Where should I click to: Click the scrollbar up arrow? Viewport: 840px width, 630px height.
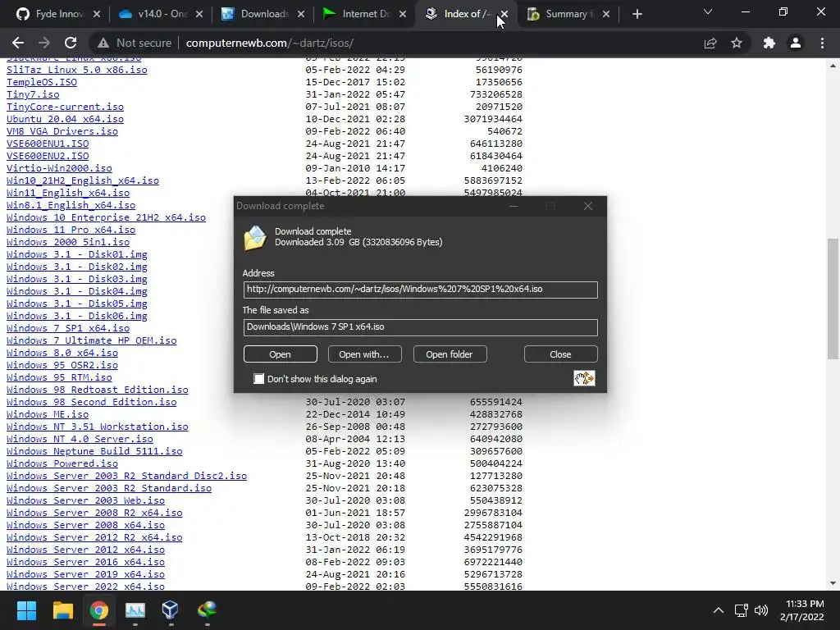click(833, 66)
